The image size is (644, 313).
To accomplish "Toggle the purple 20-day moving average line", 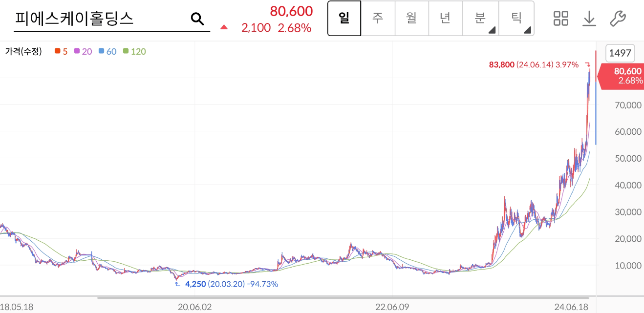I will (x=76, y=51).
